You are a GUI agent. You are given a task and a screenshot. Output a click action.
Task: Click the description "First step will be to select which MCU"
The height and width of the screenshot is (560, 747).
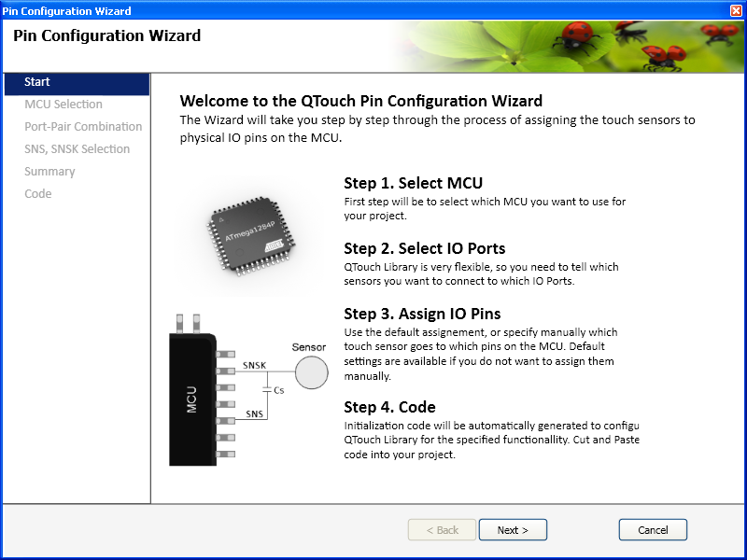[x=485, y=208]
